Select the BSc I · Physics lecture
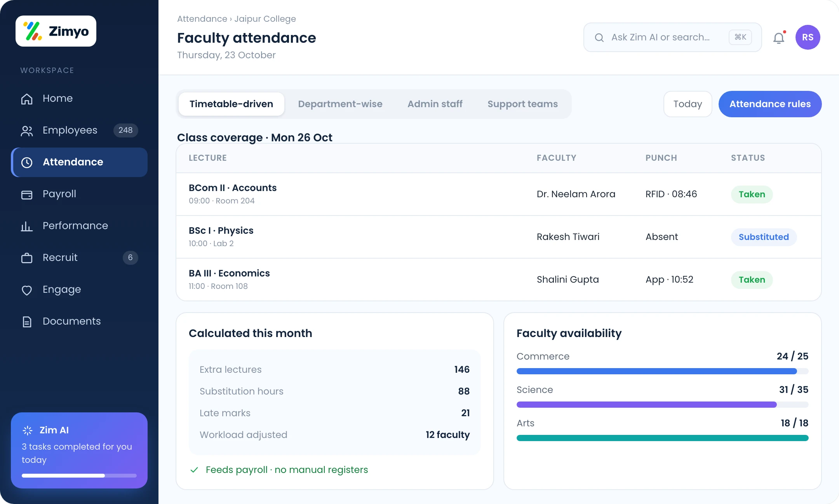Viewport: 839px width, 504px height. coord(499,237)
